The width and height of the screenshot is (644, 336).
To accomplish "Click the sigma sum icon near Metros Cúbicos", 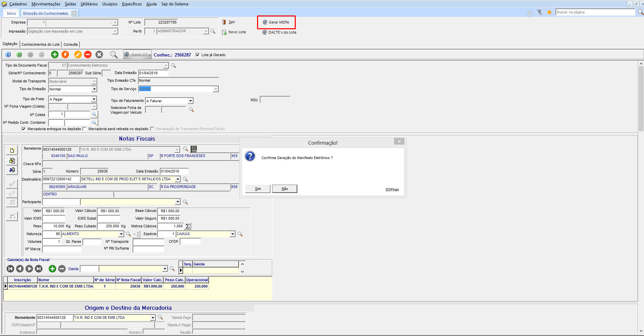I will pos(188,226).
